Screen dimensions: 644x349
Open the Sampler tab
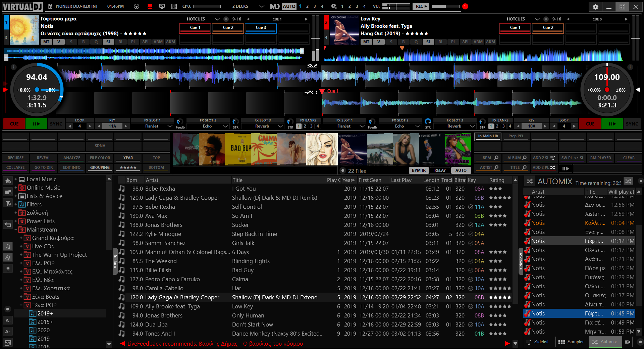tap(571, 342)
